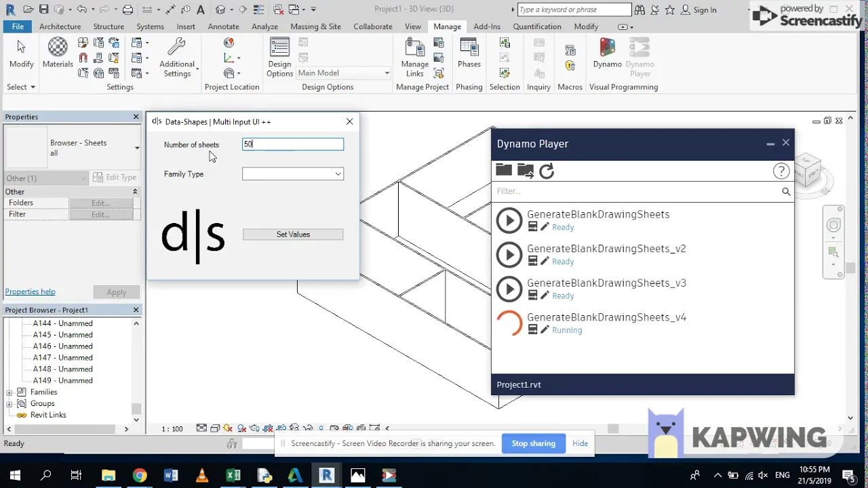Switch to the Add-Ins ribbon tab

click(x=487, y=26)
